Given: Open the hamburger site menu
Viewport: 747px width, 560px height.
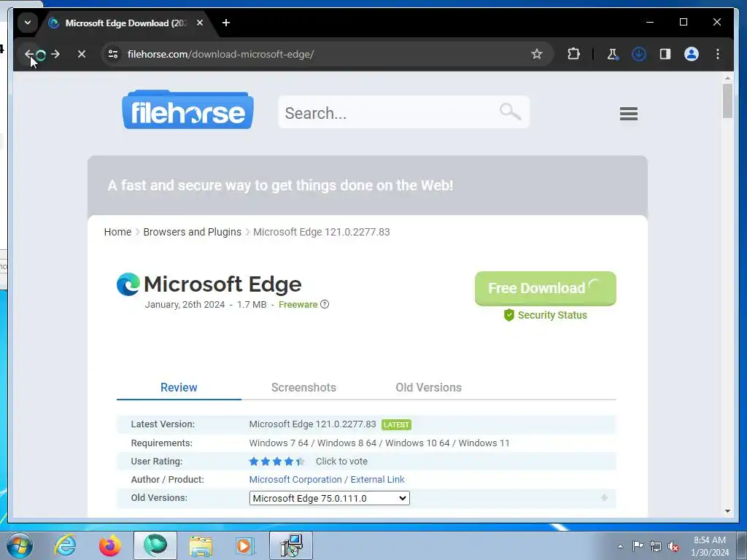Looking at the screenshot, I should (x=629, y=113).
